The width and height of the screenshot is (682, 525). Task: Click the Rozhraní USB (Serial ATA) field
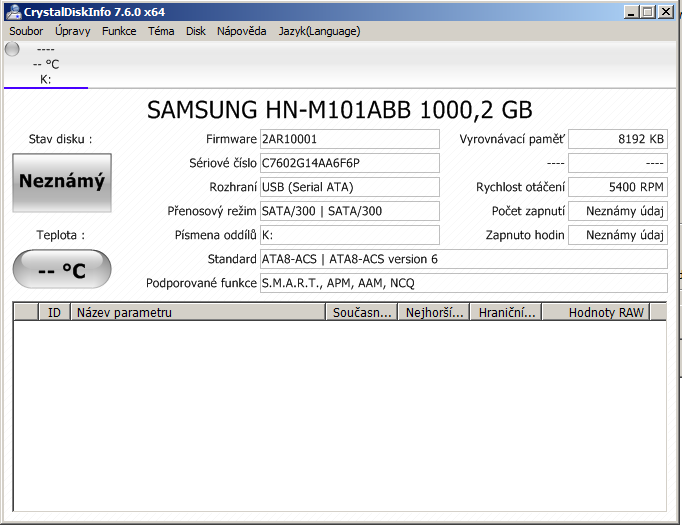tap(349, 187)
